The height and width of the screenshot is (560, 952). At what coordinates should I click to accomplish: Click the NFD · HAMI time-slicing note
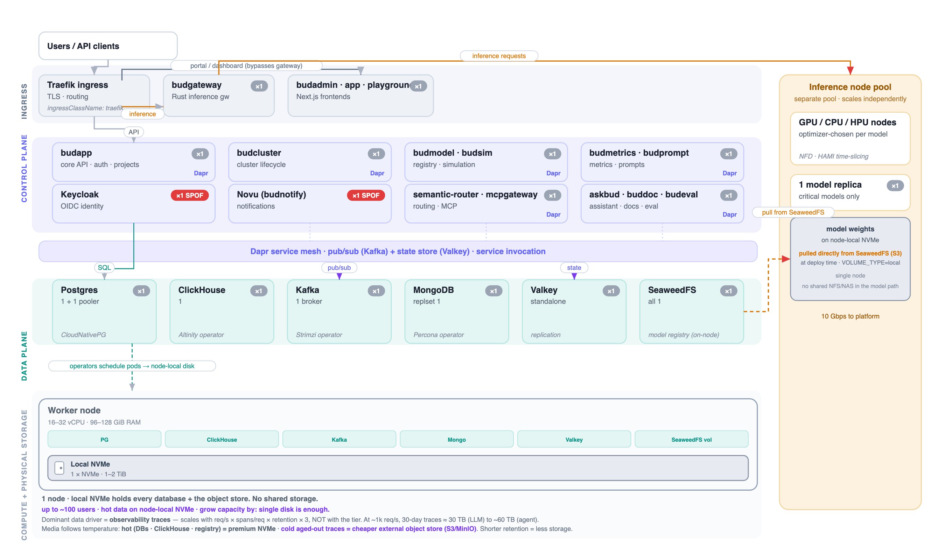[833, 156]
